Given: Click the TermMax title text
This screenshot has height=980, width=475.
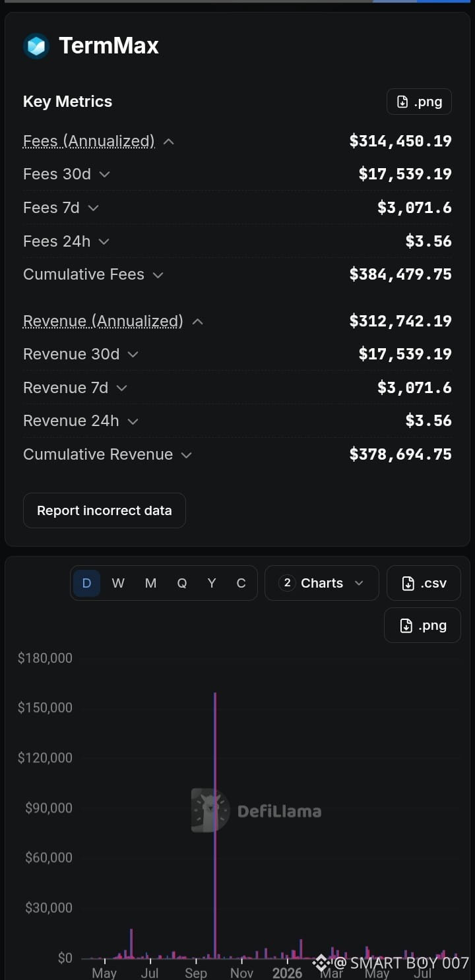Looking at the screenshot, I should click(109, 46).
